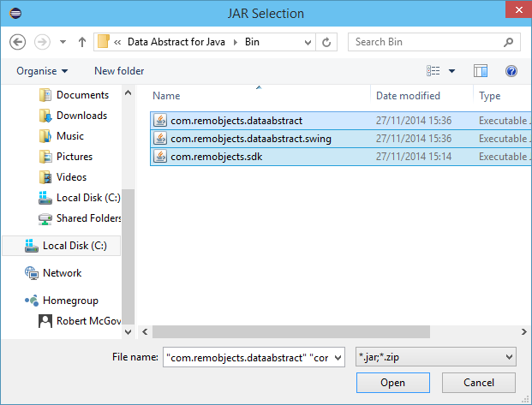The height and width of the screenshot is (405, 532).
Task: Click the Pictures folder icon
Action: click(x=45, y=157)
